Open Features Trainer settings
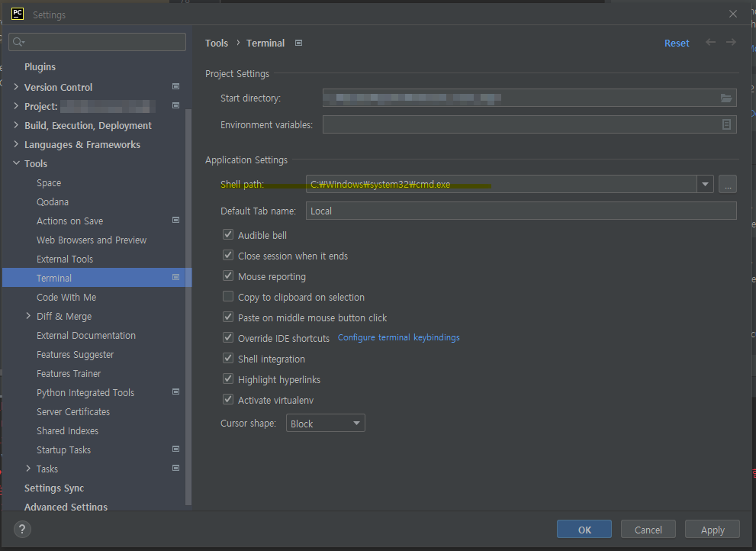Screen dimensions: 756x551 click(69, 373)
